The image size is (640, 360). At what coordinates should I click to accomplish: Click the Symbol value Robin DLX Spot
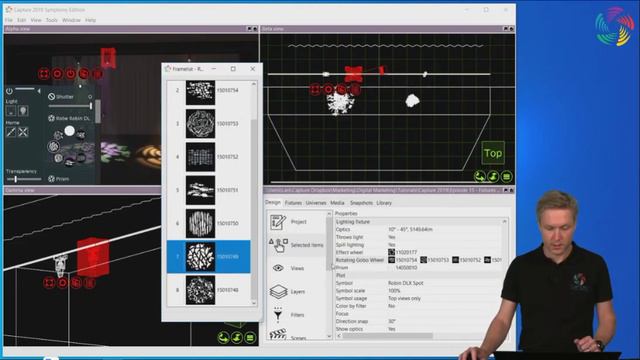(405, 283)
